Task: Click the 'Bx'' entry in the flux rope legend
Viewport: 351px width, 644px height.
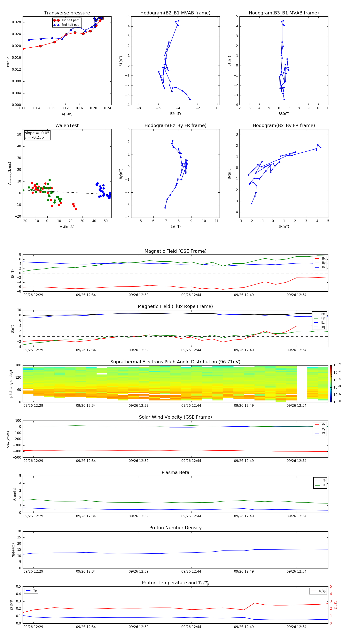Action: pyautogui.click(x=320, y=314)
